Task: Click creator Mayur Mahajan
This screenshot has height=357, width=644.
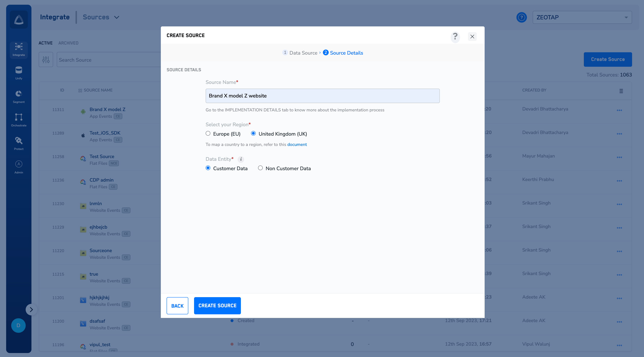Action: [538, 156]
